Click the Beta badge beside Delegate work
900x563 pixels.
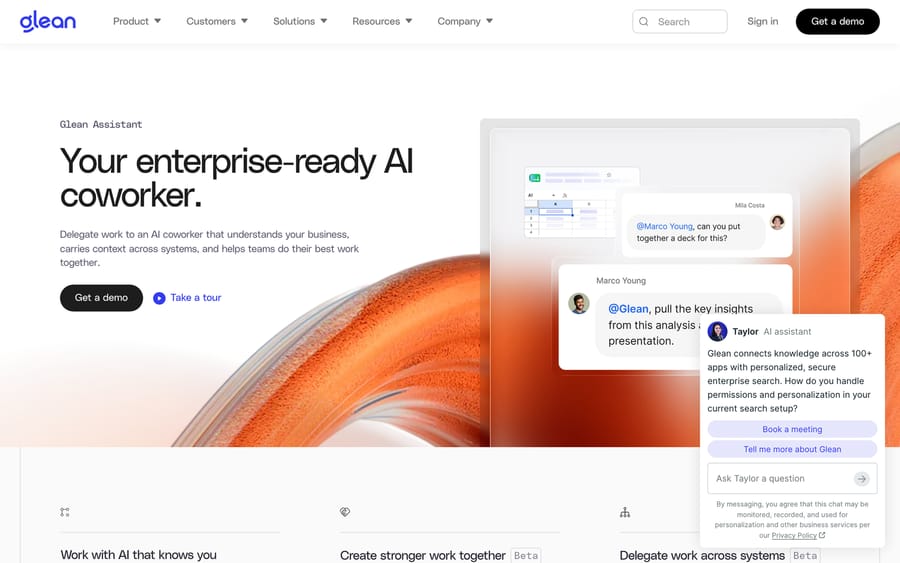click(x=805, y=556)
